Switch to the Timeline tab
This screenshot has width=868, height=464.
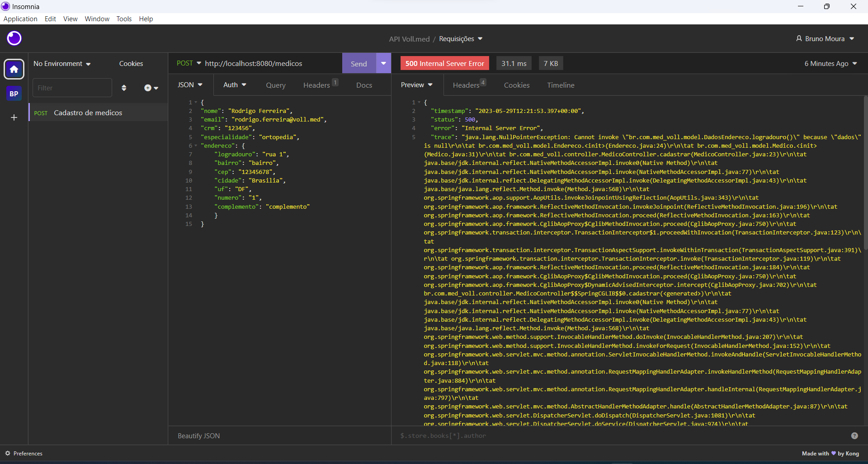561,85
